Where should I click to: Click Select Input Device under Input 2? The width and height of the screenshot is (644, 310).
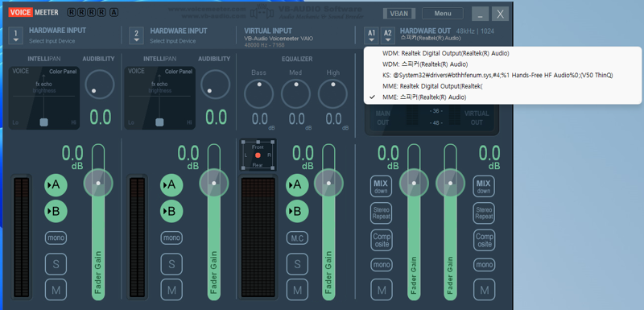click(172, 41)
